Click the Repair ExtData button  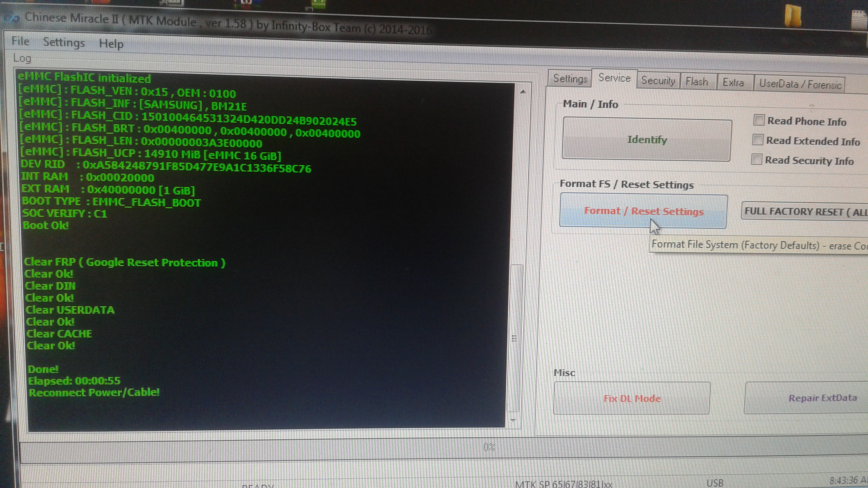[822, 398]
